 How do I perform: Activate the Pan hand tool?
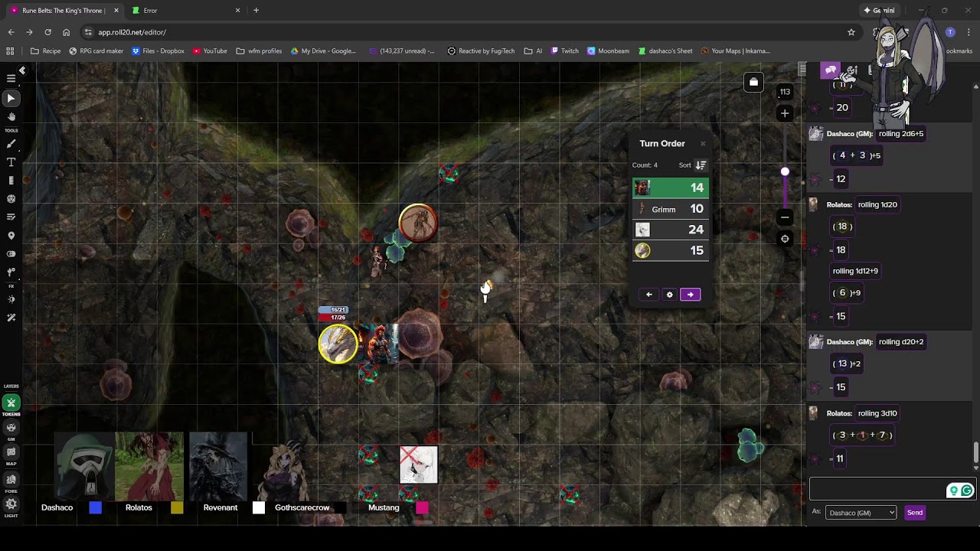(11, 117)
